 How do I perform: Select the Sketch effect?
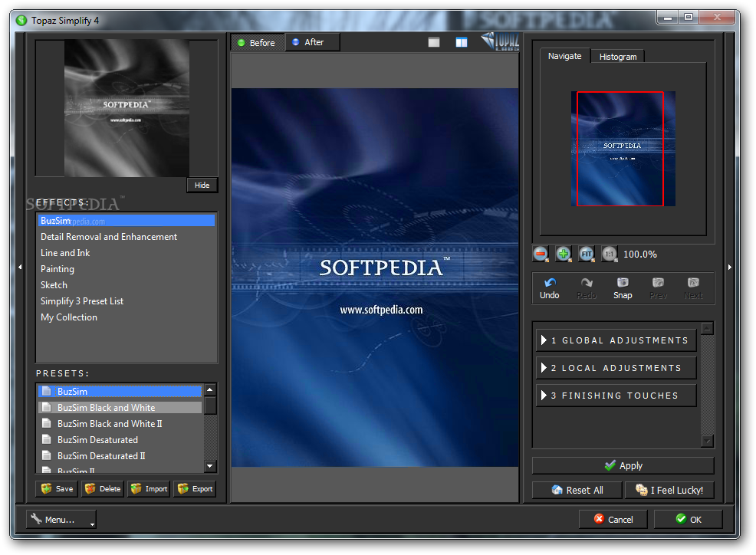[x=127, y=285]
